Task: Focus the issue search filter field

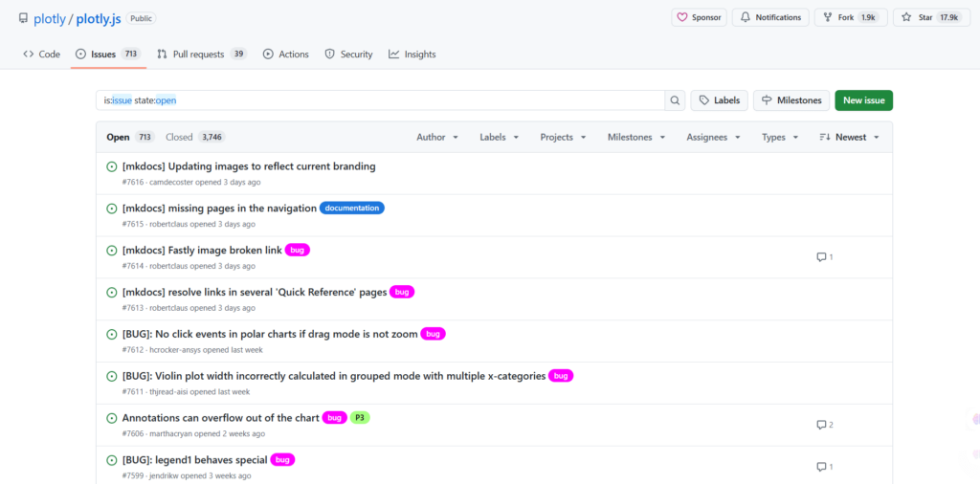Action: 383,100
